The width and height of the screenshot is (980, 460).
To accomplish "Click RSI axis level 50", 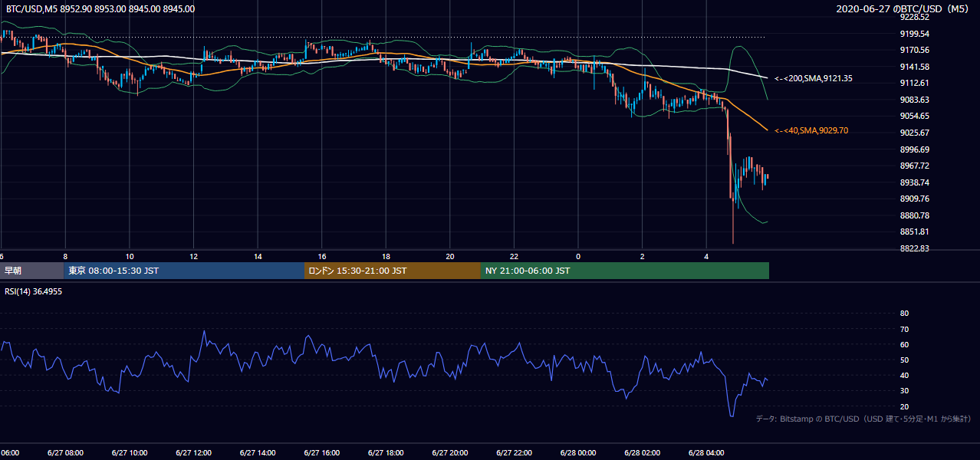I will pos(904,360).
